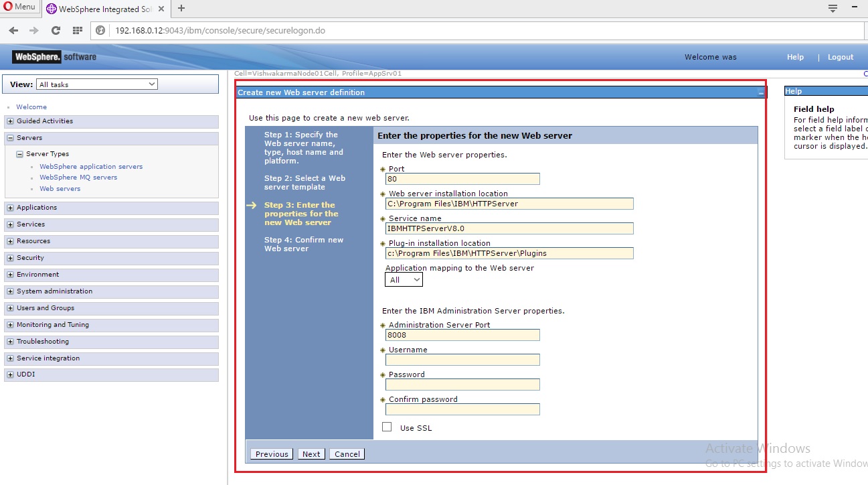Open a new browser tab with plus icon
The image size is (868, 485).
tap(182, 9)
